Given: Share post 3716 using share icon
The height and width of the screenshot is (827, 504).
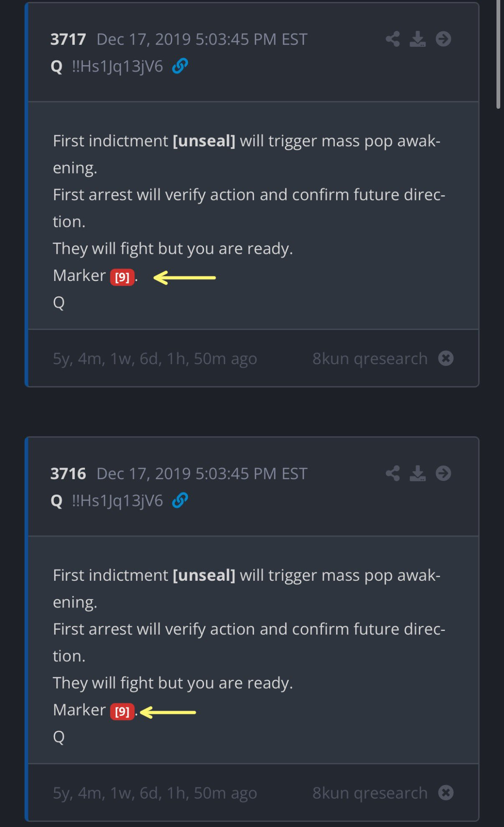Looking at the screenshot, I should pos(392,474).
